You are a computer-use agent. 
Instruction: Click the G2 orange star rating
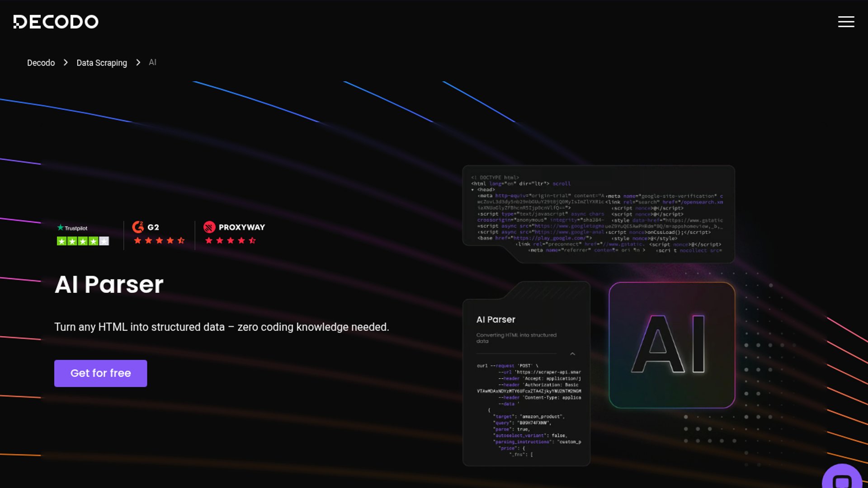pos(159,241)
